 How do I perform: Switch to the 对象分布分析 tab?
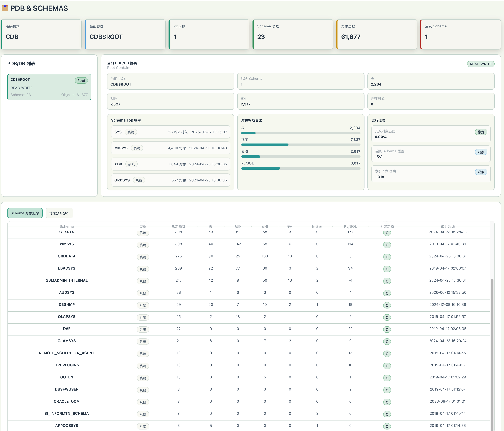(x=59, y=213)
